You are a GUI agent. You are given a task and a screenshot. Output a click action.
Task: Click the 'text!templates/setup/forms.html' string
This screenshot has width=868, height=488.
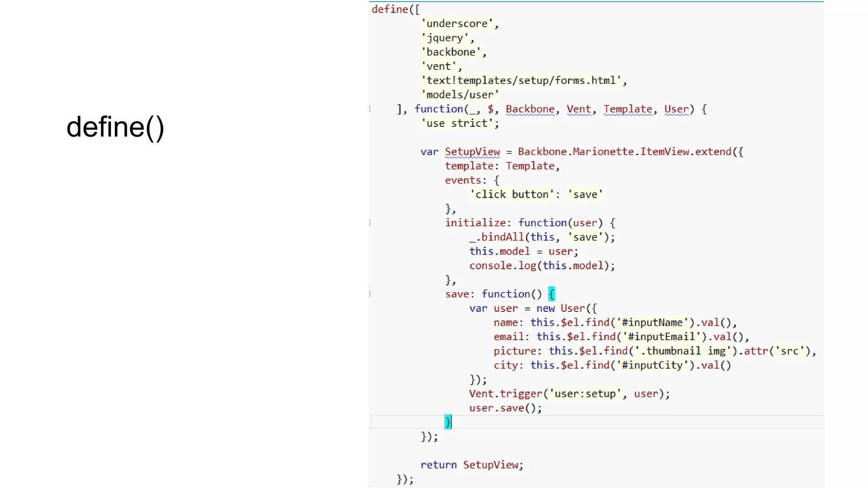pyautogui.click(x=521, y=80)
